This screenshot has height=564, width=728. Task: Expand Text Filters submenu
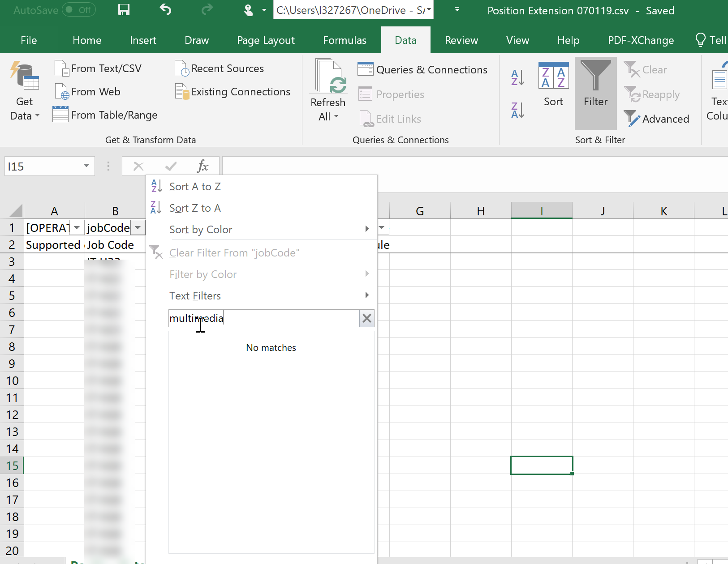[x=262, y=296]
